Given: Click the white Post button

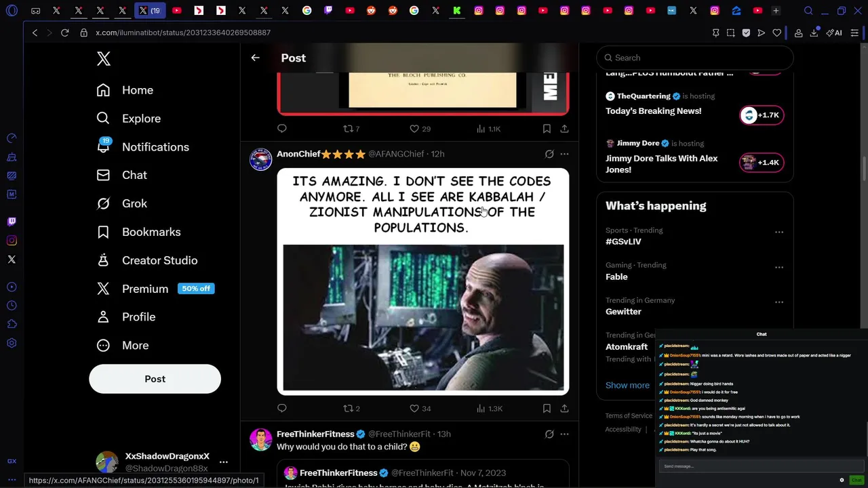Looking at the screenshot, I should click(x=155, y=379).
